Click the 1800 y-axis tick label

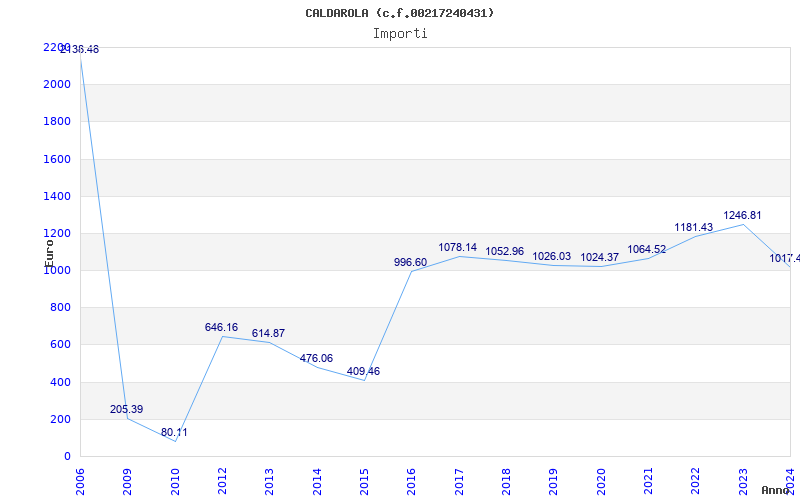[57, 121]
